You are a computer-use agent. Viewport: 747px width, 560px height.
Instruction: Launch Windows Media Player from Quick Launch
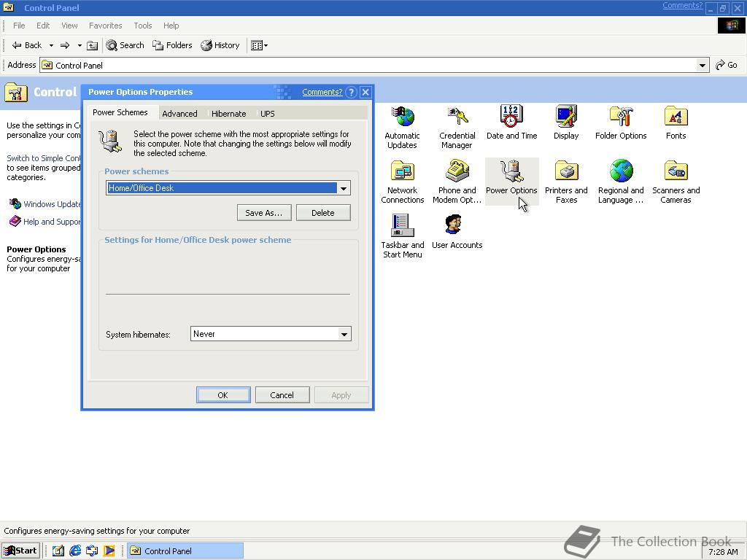tap(109, 551)
